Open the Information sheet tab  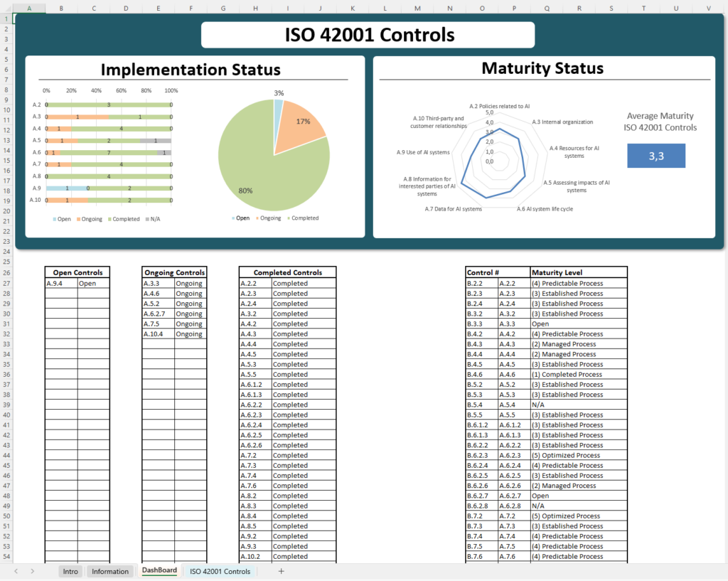[109, 571]
